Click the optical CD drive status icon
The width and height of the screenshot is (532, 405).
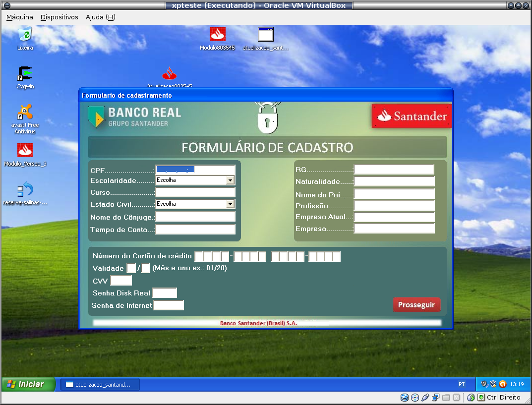tap(414, 397)
